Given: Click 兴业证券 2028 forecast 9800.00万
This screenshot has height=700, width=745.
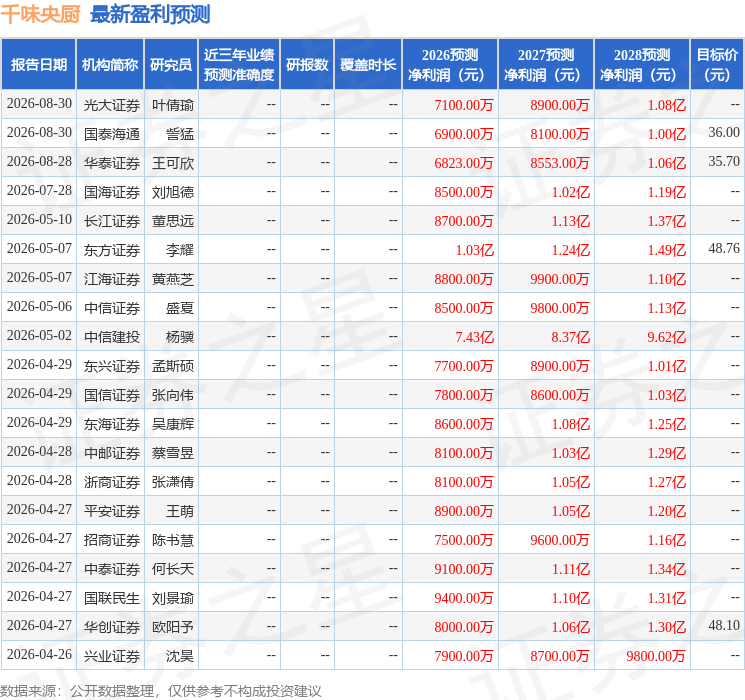Looking at the screenshot, I should pyautogui.click(x=656, y=656).
